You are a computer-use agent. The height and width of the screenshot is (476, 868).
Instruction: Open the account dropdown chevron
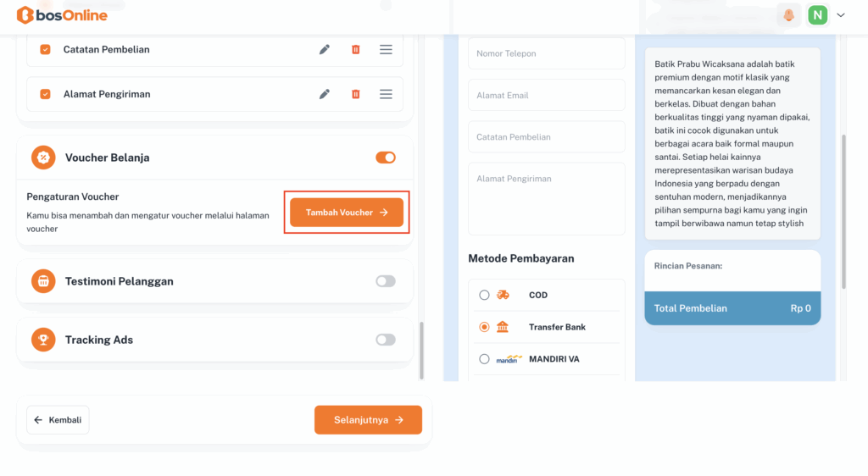click(x=841, y=15)
